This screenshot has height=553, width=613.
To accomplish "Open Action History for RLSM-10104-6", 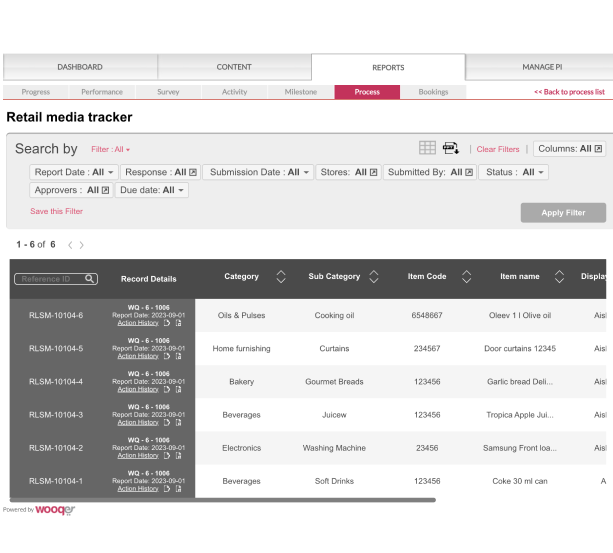I will 138,323.
